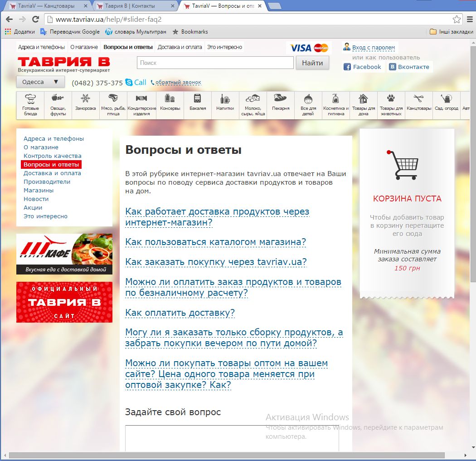The image size is (476, 461).
Task: Expand the Как оплатить доставку question
Action: (180, 313)
